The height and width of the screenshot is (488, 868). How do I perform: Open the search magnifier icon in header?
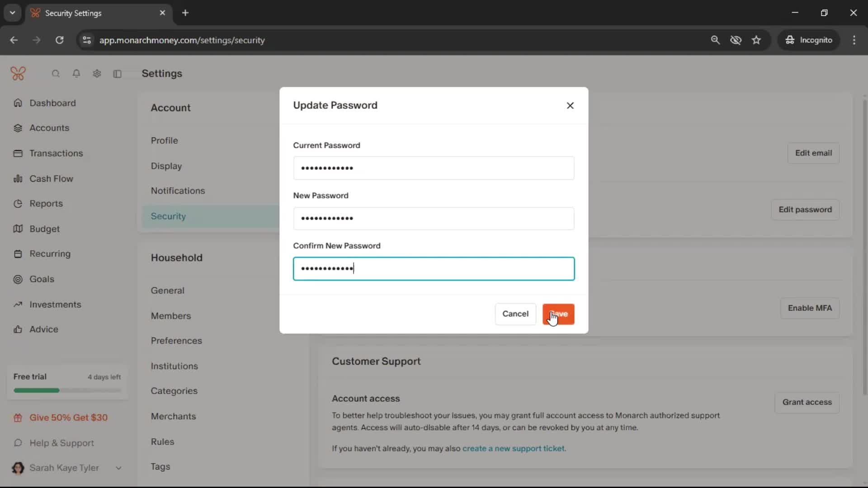coord(56,74)
